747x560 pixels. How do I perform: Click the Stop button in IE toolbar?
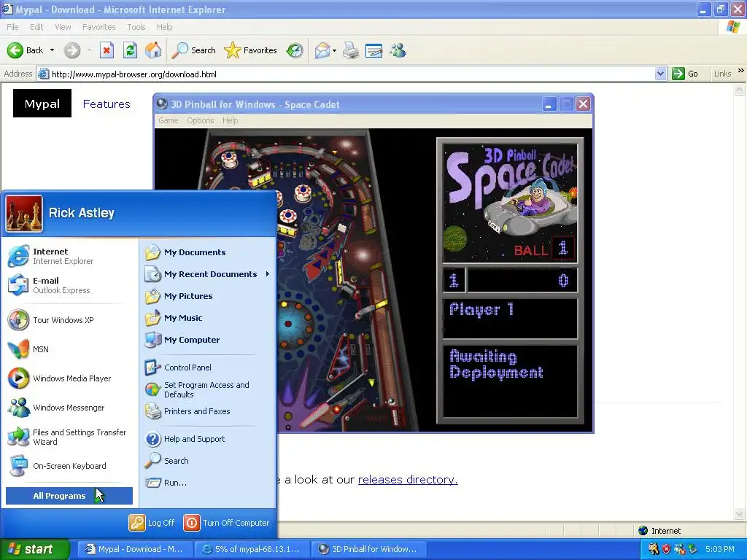[107, 50]
